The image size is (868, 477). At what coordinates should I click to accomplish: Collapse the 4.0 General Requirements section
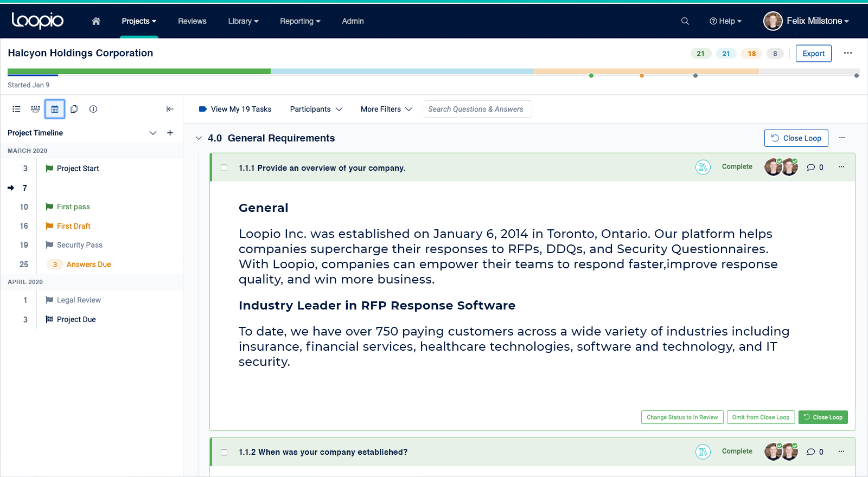pyautogui.click(x=199, y=138)
